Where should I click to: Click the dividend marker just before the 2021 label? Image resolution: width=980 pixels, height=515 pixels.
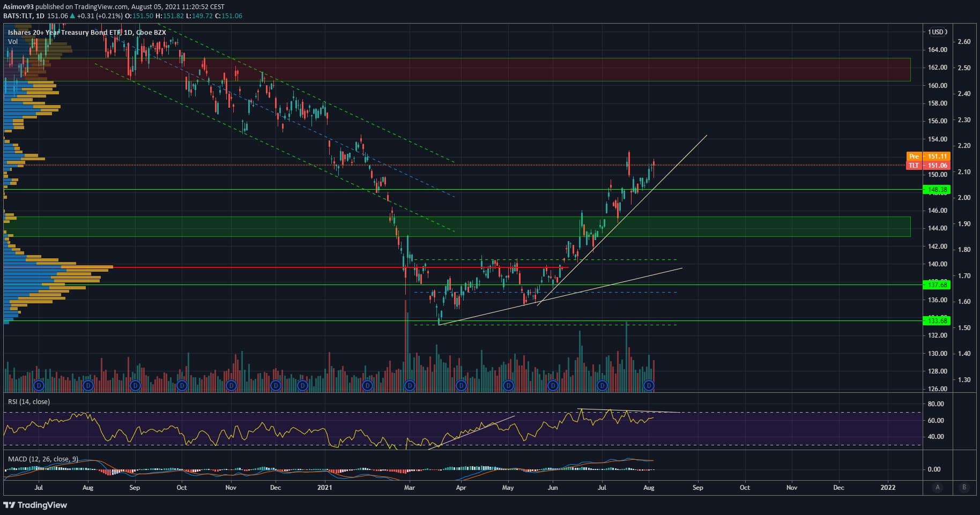(x=303, y=385)
